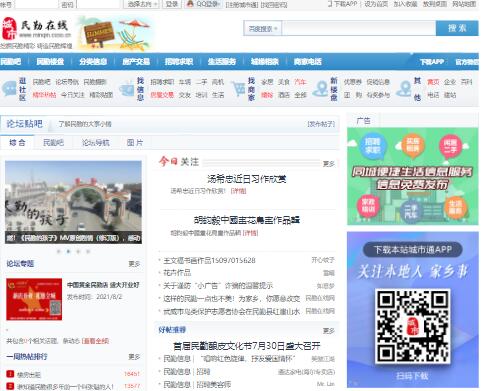Click the blue 搜索 button
481x391 pixels.
pos(457,28)
